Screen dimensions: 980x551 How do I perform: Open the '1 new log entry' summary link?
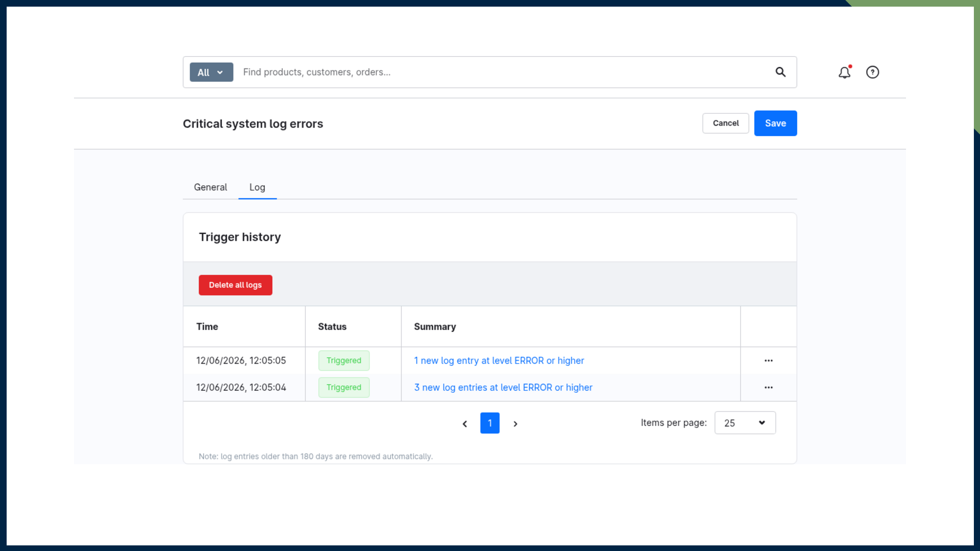click(499, 361)
